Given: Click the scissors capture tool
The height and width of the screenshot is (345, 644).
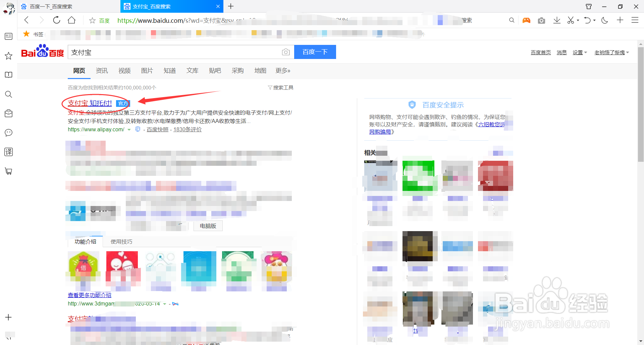Looking at the screenshot, I should click(571, 20).
